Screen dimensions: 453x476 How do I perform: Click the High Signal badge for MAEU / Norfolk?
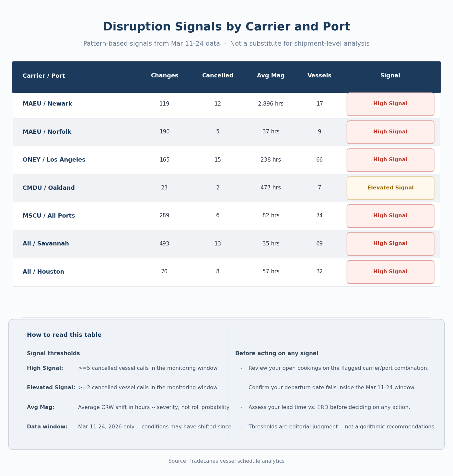pos(390,132)
